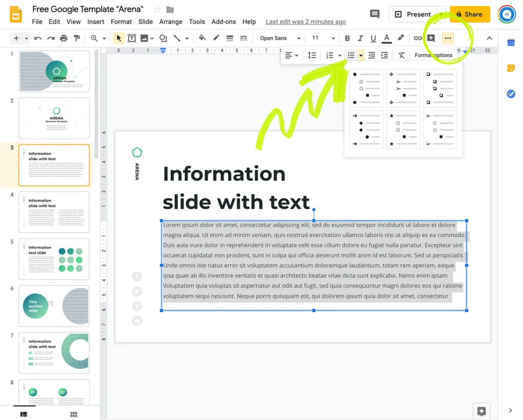Clear text formatting
This screenshot has height=420, width=523.
tap(401, 55)
